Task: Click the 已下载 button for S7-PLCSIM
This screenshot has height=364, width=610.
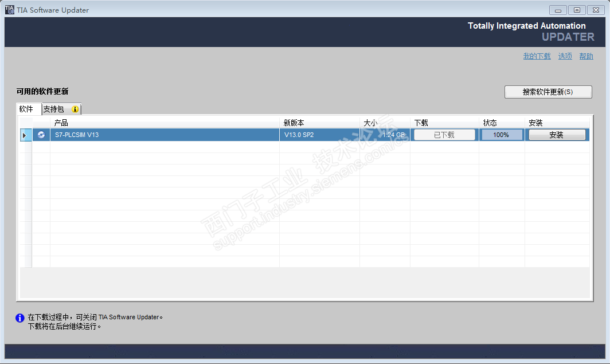Action: [444, 135]
